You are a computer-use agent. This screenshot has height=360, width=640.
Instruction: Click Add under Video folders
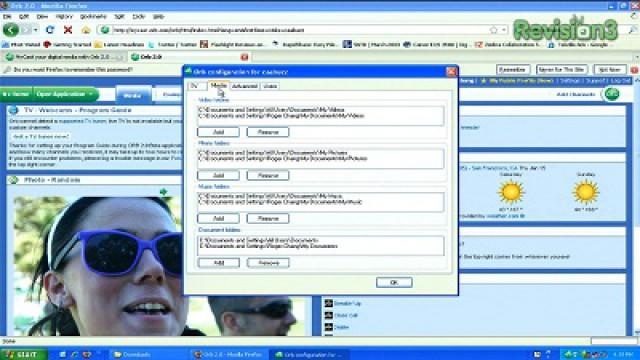(218, 132)
